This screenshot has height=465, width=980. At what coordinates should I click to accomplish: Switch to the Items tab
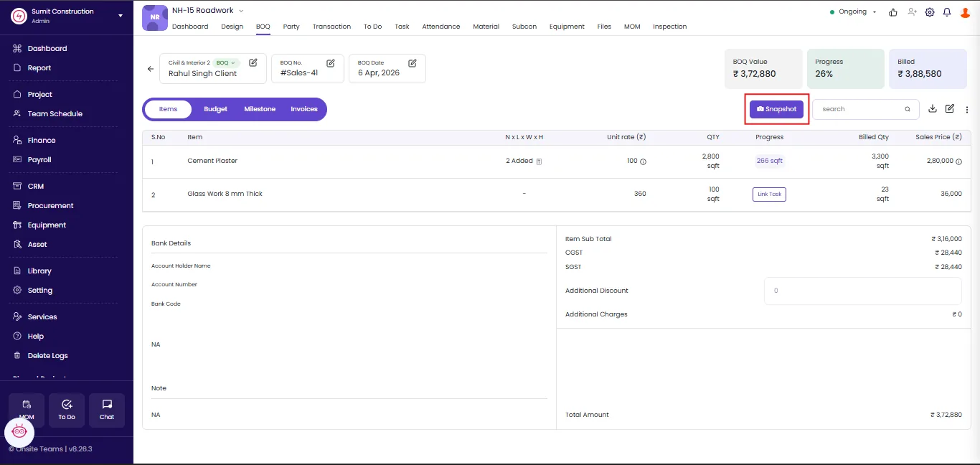(x=168, y=109)
